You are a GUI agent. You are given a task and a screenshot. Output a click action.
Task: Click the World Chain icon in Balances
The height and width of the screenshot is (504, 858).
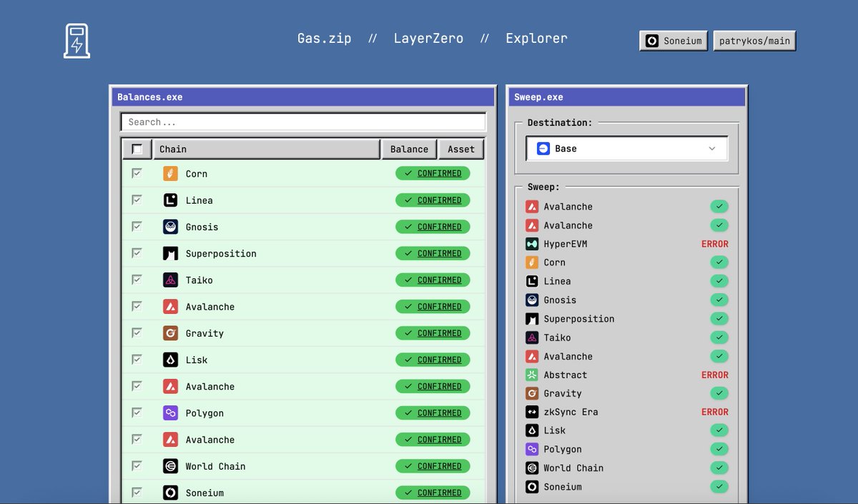[x=170, y=466]
